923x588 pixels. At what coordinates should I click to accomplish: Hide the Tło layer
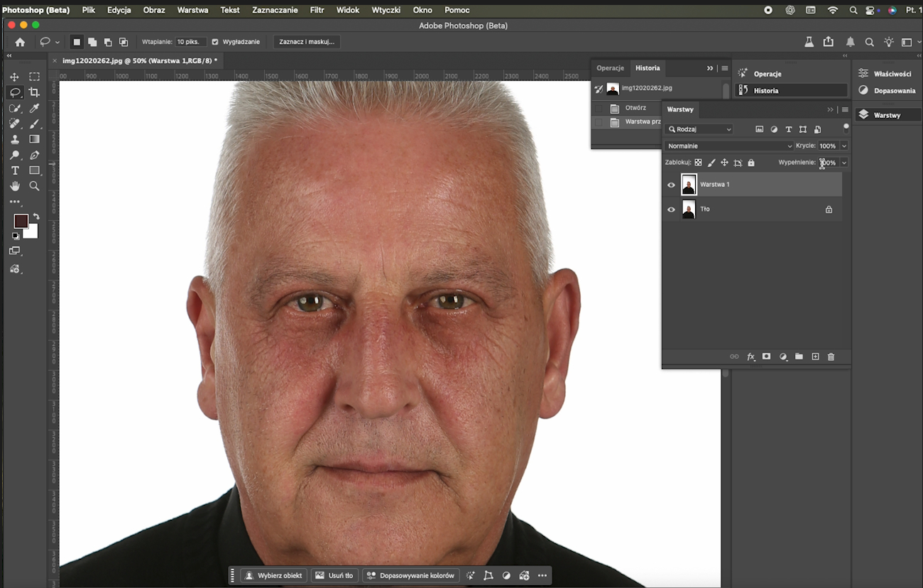[x=671, y=209]
